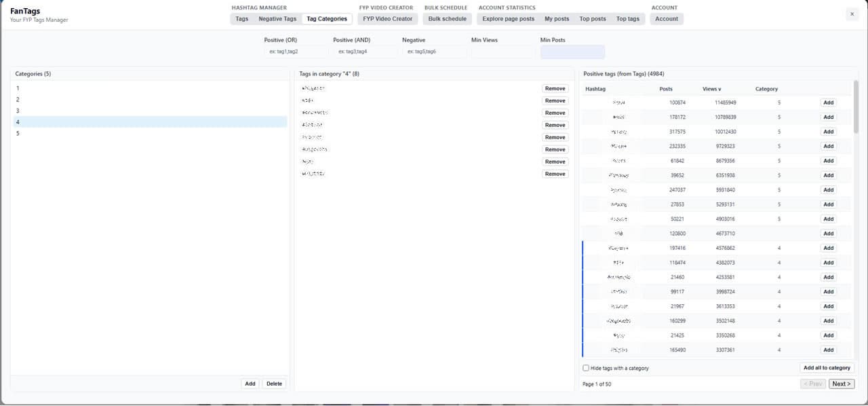Focus the Negative tags input field

tap(434, 52)
